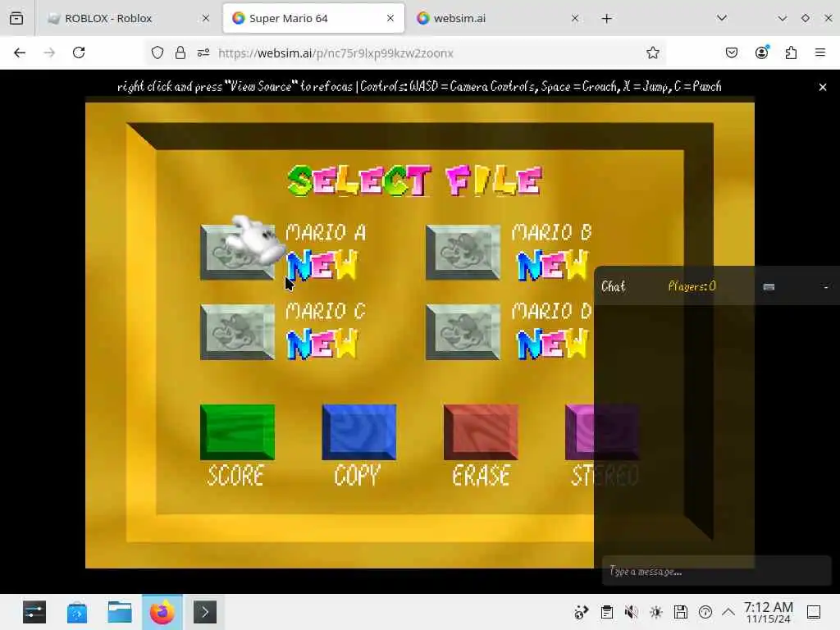Click NEW text under Mario A
840x630 pixels.
pos(322,265)
